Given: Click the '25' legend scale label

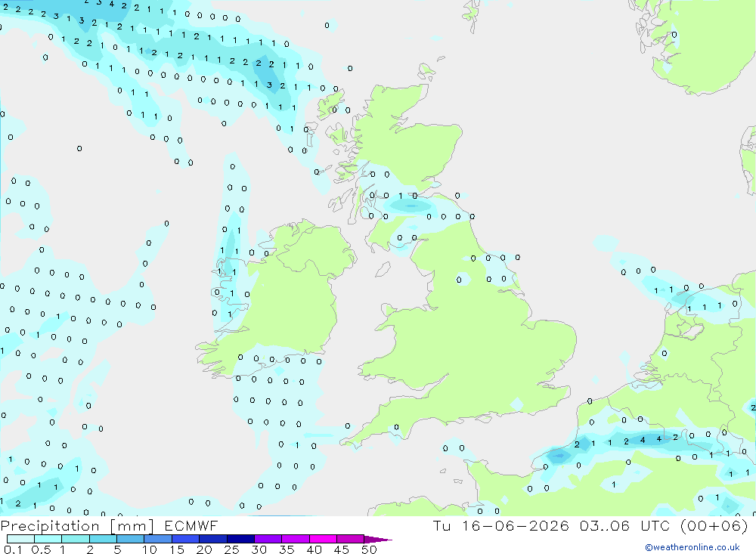Looking at the screenshot, I should [x=232, y=549].
